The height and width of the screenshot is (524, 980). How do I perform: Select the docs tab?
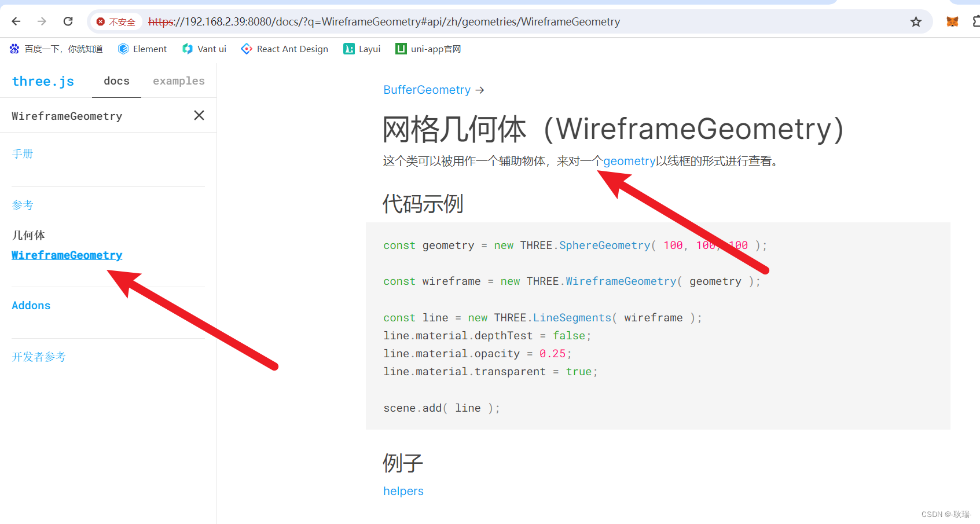116,80
